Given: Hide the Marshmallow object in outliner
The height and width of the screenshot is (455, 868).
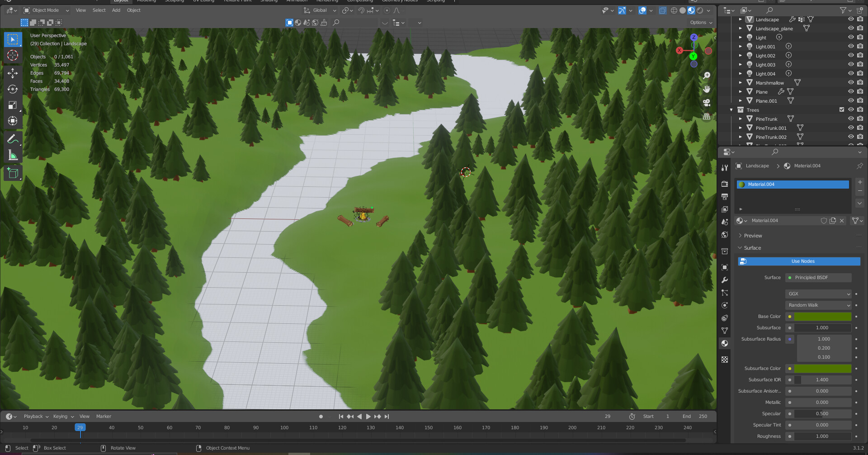Looking at the screenshot, I should tap(850, 83).
